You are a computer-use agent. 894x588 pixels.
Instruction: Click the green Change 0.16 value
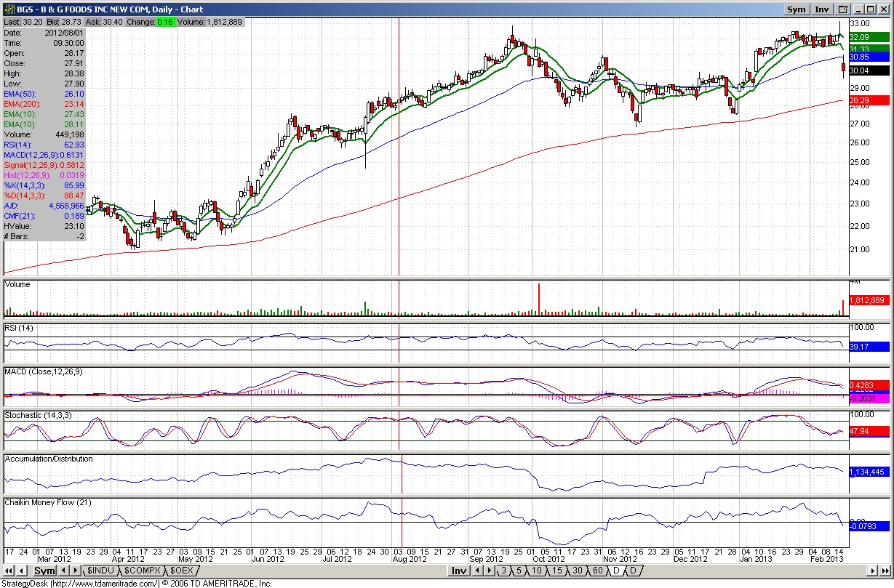coord(165,23)
